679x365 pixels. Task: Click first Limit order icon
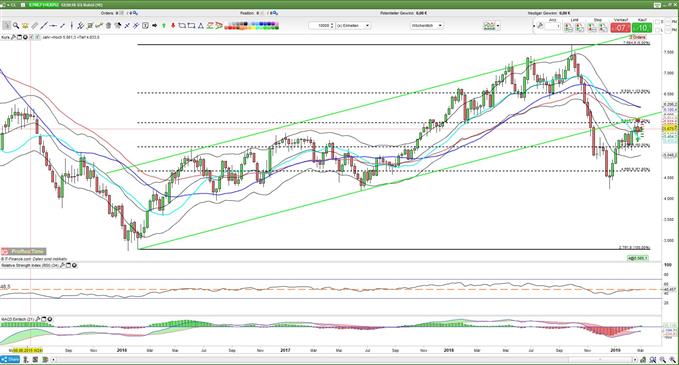point(568,27)
